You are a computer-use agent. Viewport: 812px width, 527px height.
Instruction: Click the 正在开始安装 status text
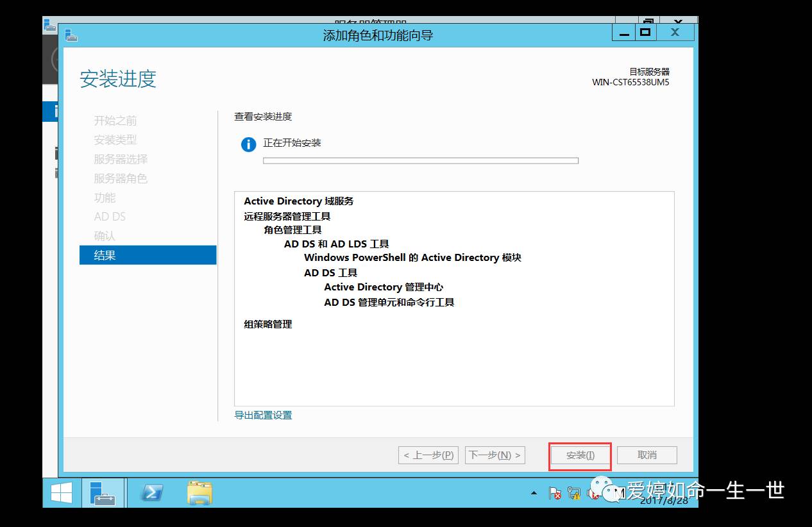point(292,142)
